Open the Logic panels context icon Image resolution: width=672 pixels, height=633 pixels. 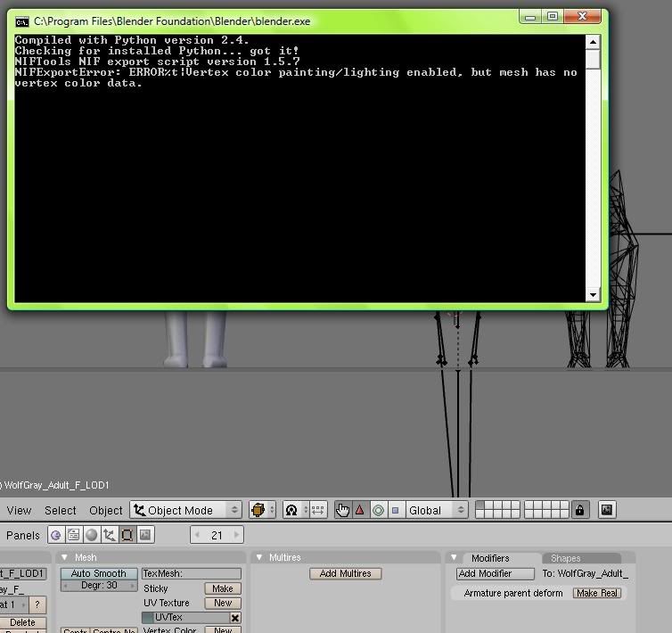click(x=56, y=535)
